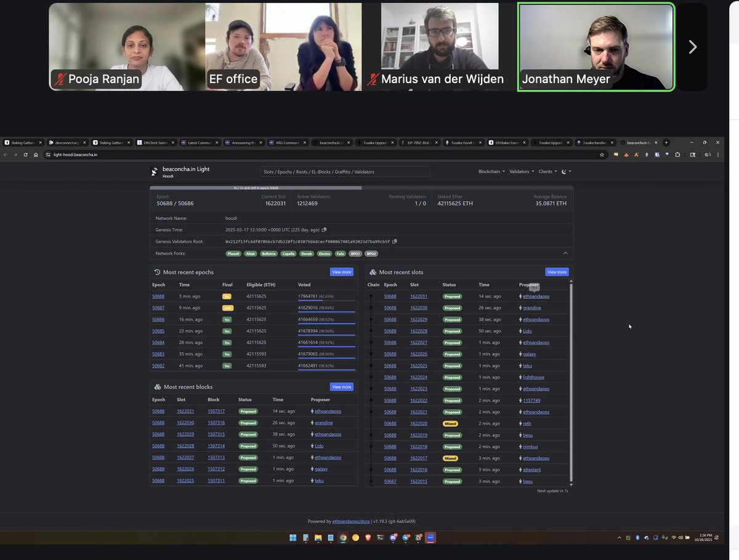The image size is (739, 560).
Task: Switch to the devconnect.org browser tab
Action: coord(67,142)
